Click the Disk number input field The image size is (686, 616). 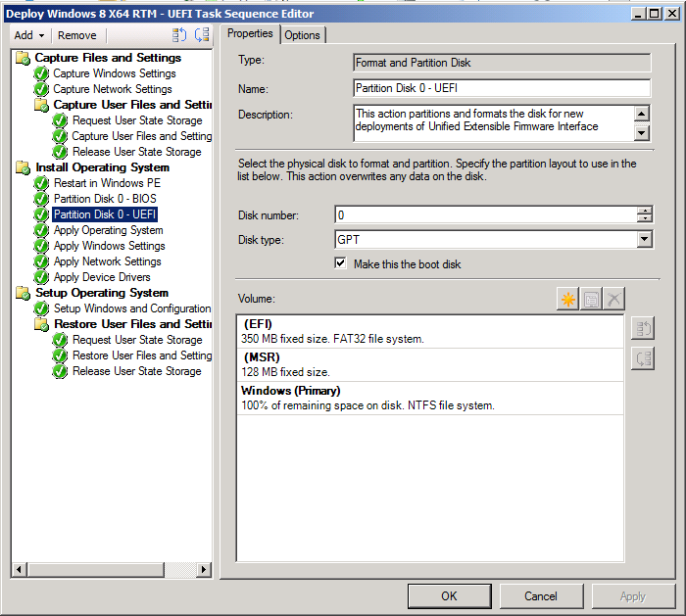coord(486,214)
